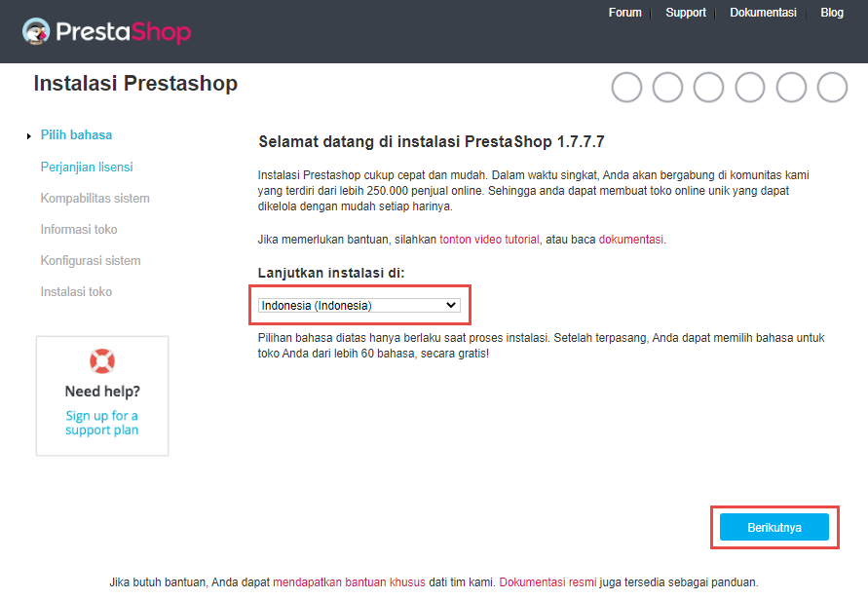Click the Berikutnya button

[x=774, y=527]
